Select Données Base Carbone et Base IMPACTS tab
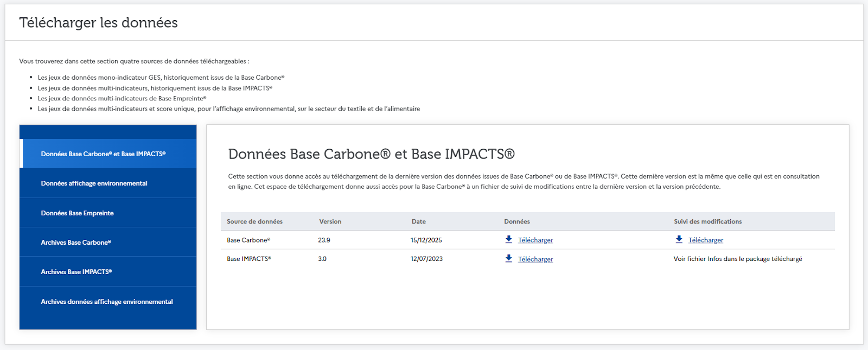 (x=108, y=154)
